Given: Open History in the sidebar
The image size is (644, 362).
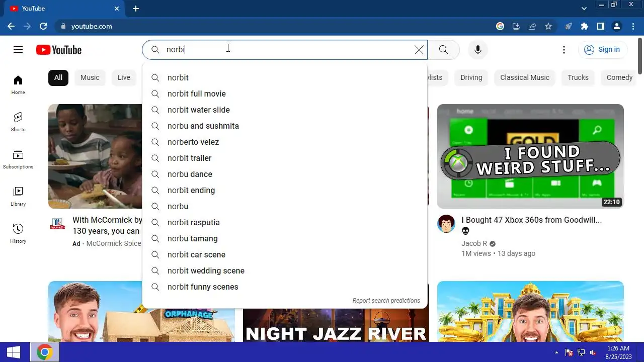Looking at the screenshot, I should click(x=18, y=234).
